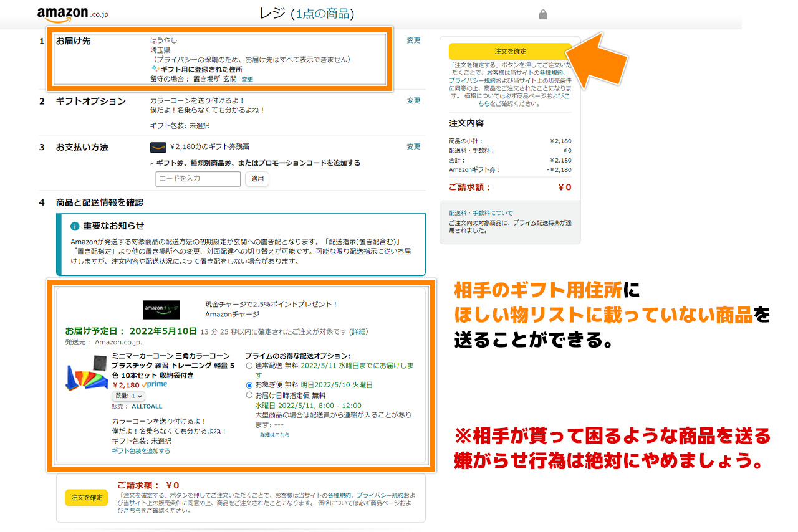Focus the コードを入力 promo code field

point(198,179)
